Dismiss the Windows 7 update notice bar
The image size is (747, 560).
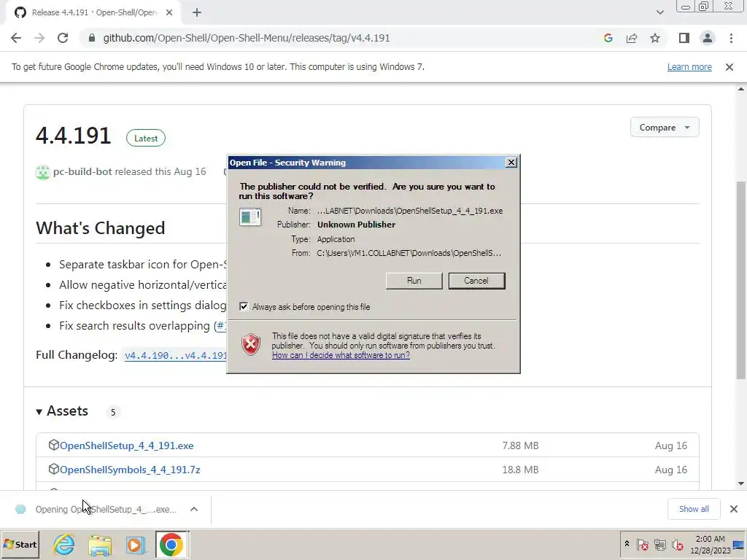pos(729,67)
